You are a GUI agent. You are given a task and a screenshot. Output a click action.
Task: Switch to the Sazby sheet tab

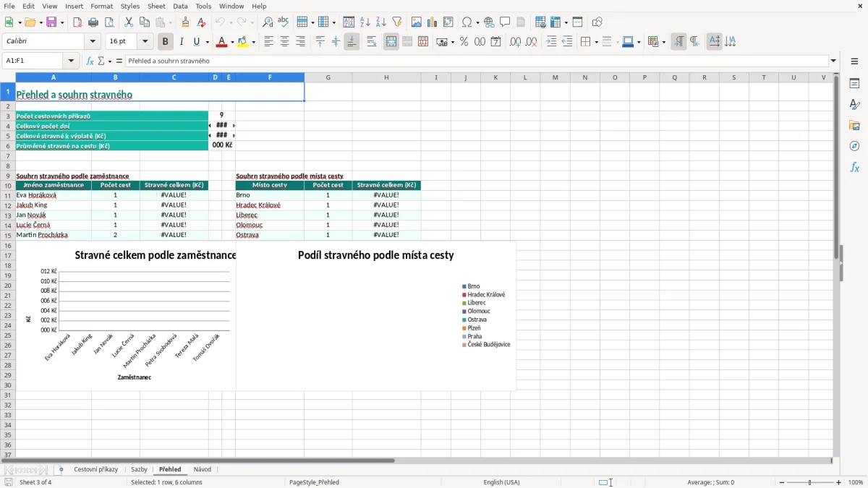[139, 469]
